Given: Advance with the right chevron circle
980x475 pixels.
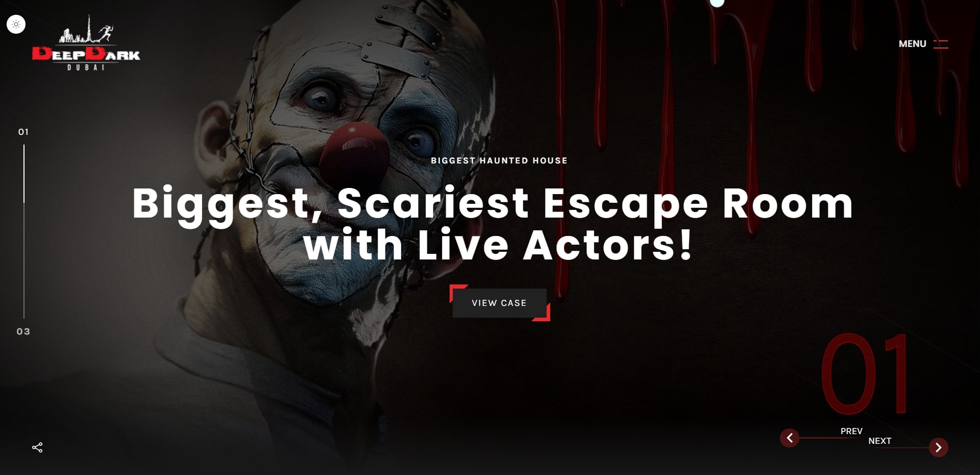Looking at the screenshot, I should click(x=938, y=447).
